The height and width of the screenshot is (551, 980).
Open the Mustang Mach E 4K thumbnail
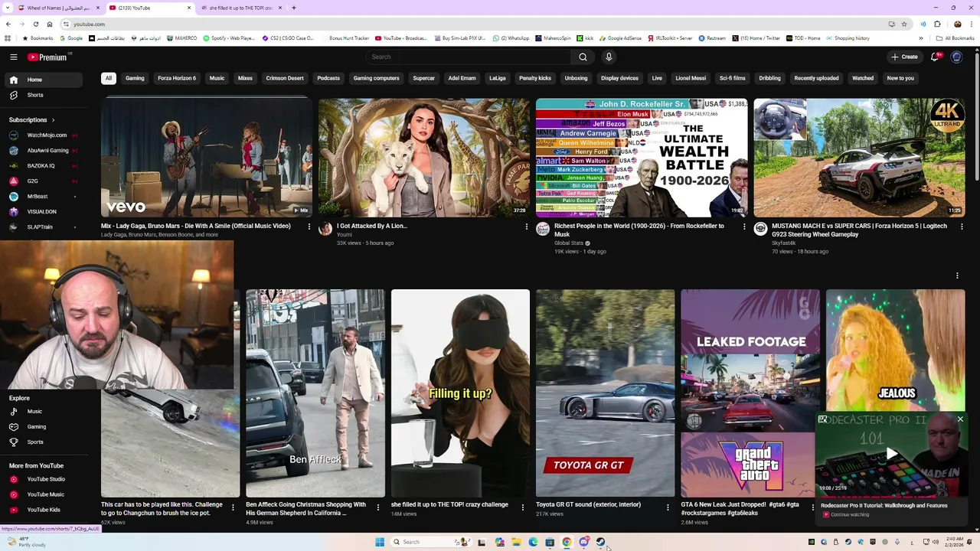(x=859, y=158)
